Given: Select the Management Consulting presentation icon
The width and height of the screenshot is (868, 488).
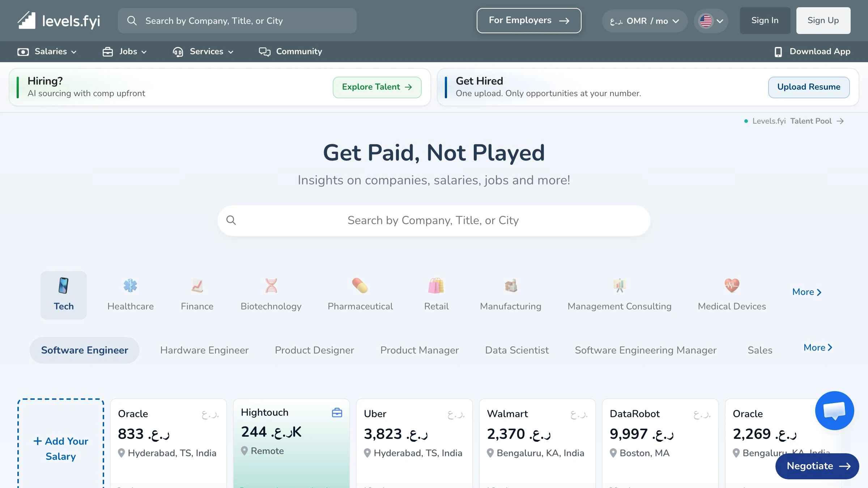Looking at the screenshot, I should coord(620,286).
